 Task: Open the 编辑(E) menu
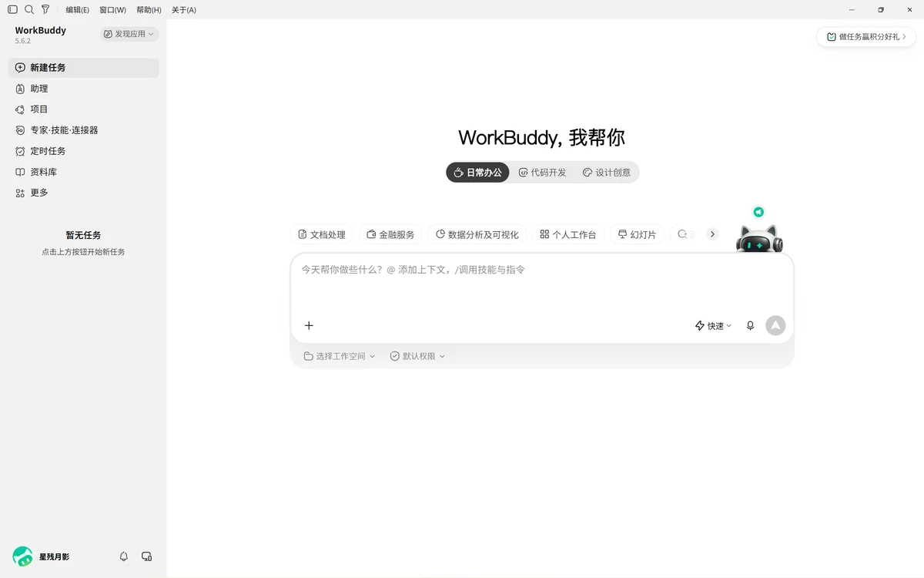point(77,10)
